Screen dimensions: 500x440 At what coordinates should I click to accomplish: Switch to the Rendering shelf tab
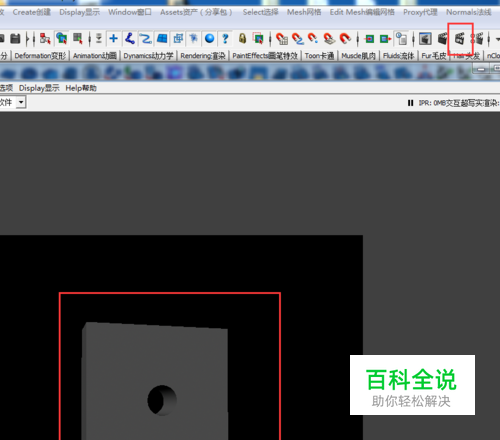pyautogui.click(x=203, y=56)
